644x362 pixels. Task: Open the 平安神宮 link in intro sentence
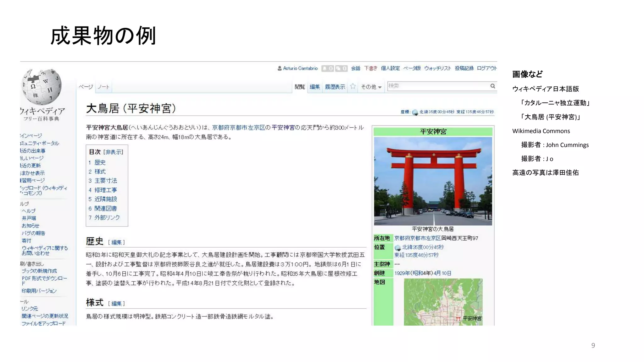tap(283, 128)
